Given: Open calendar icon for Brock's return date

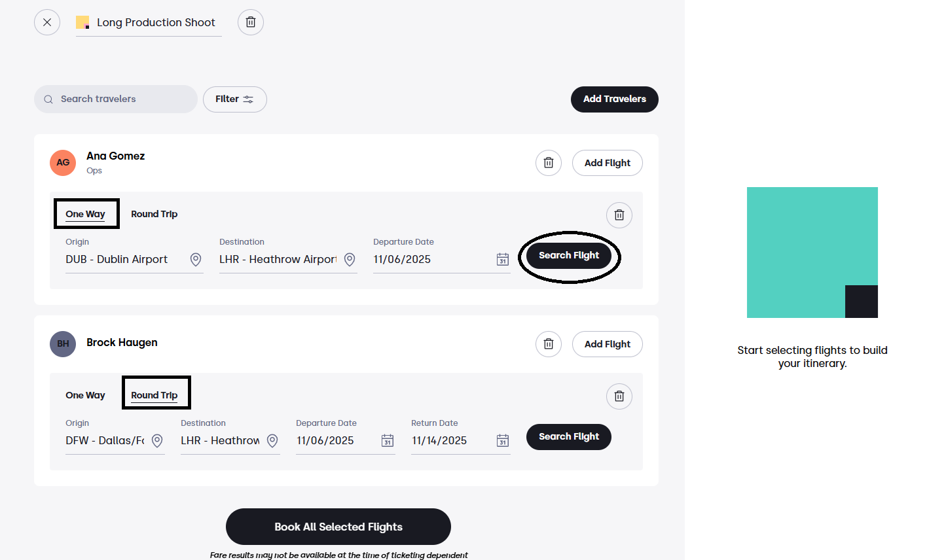Looking at the screenshot, I should point(502,441).
